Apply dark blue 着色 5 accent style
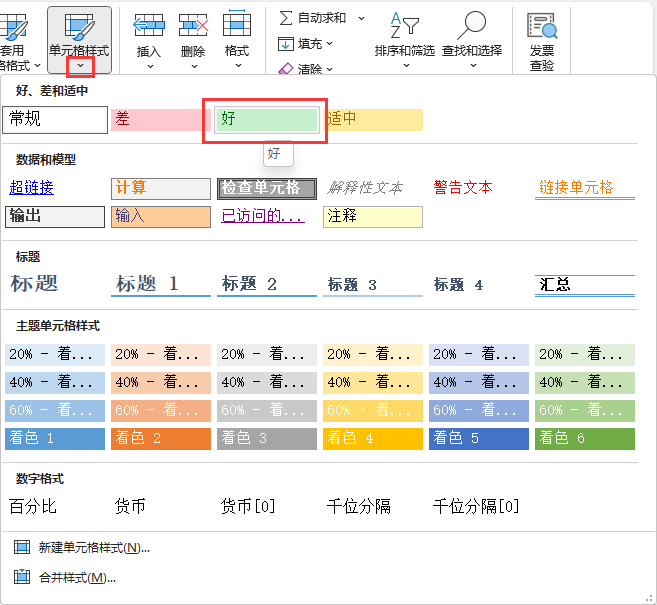This screenshot has height=605, width=657. 479,439
